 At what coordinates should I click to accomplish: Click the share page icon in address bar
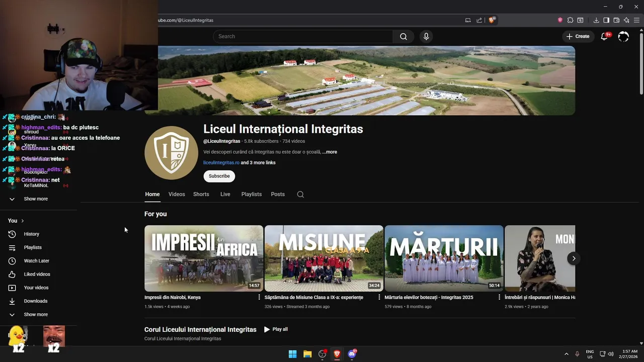point(479,20)
